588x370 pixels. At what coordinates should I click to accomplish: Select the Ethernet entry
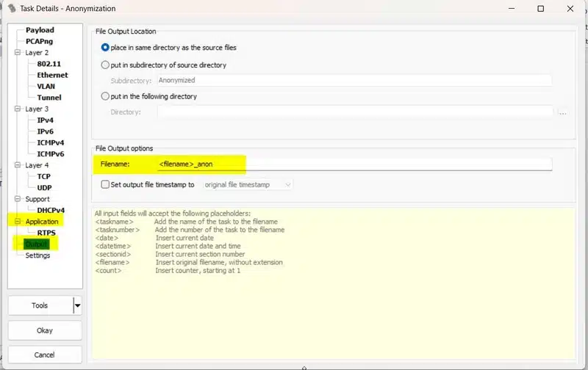tap(52, 75)
